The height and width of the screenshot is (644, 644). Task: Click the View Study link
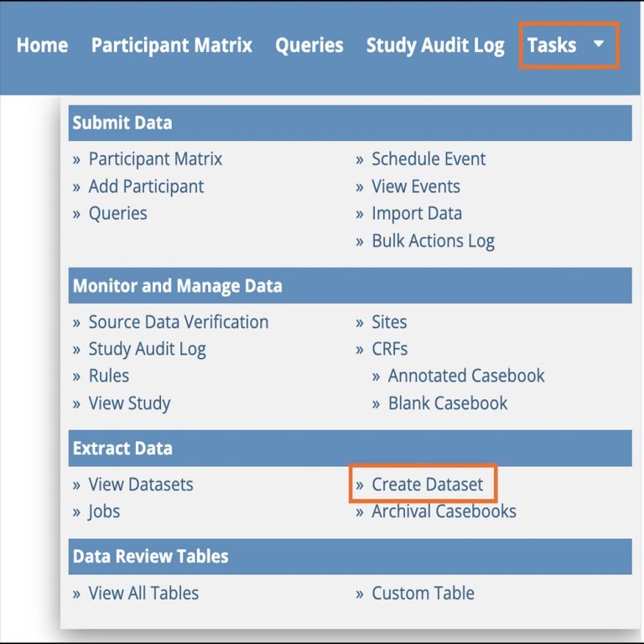click(x=129, y=403)
